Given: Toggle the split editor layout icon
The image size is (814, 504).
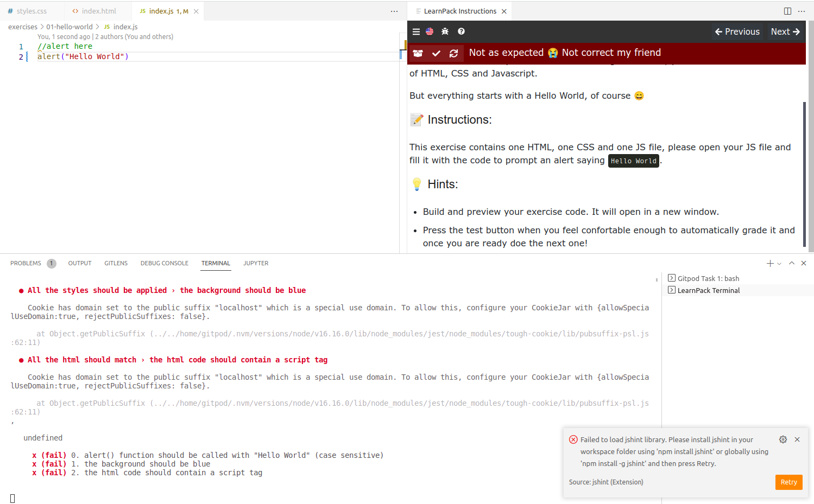Looking at the screenshot, I should pyautogui.click(x=787, y=11).
